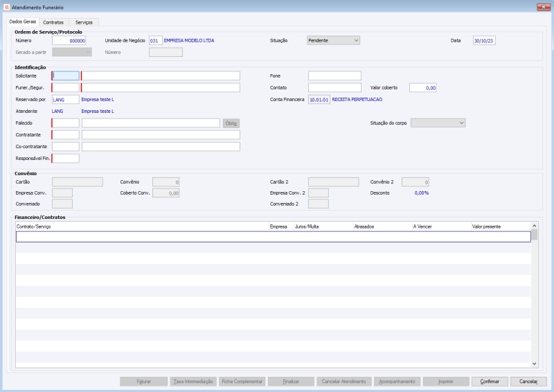Click the Reservado por field with LANG
This screenshot has width=554, height=392.
coord(66,100)
